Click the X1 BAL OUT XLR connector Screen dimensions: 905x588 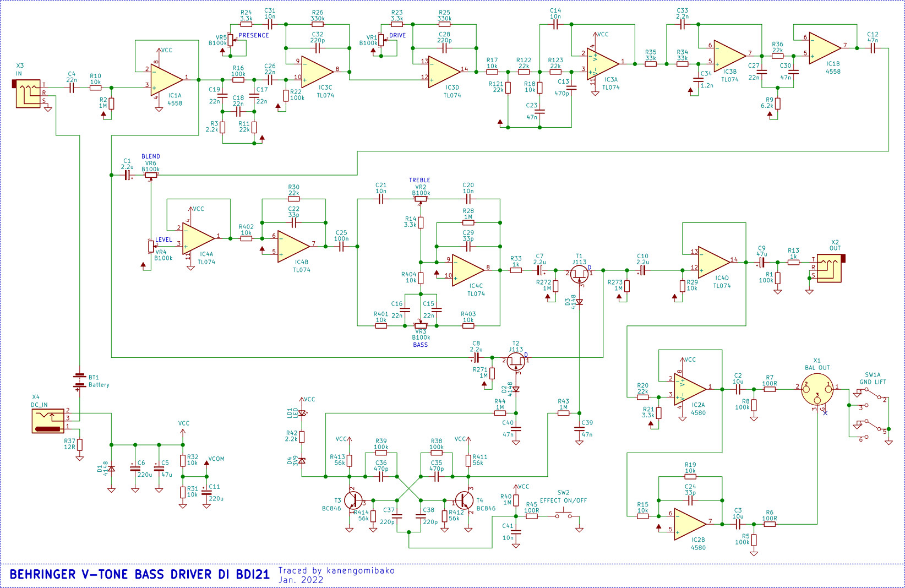(x=817, y=390)
